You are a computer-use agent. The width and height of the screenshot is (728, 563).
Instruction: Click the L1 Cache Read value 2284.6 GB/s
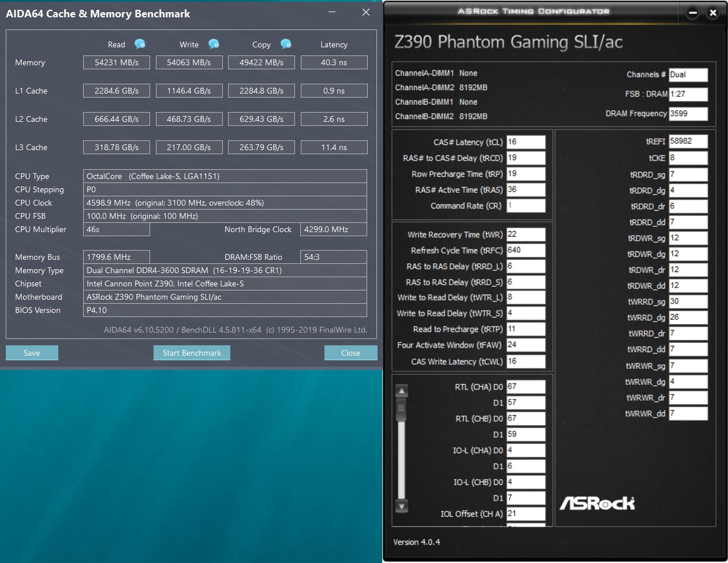(x=117, y=91)
